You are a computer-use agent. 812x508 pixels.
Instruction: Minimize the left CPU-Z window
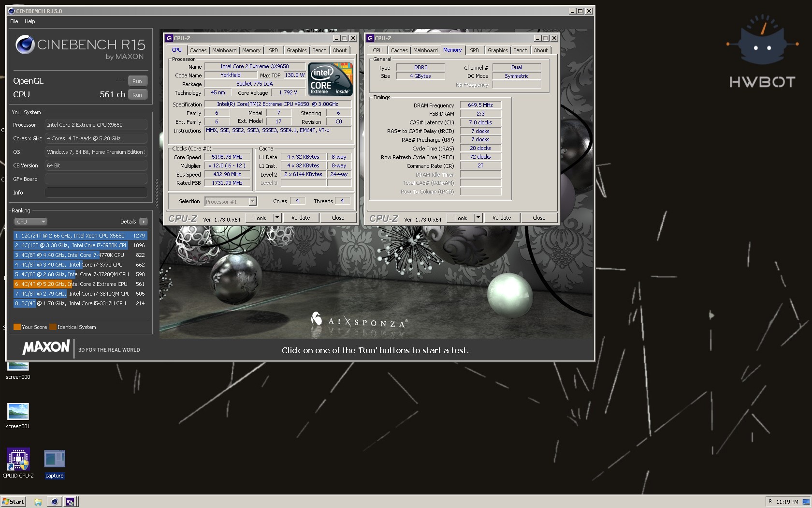[336, 38]
